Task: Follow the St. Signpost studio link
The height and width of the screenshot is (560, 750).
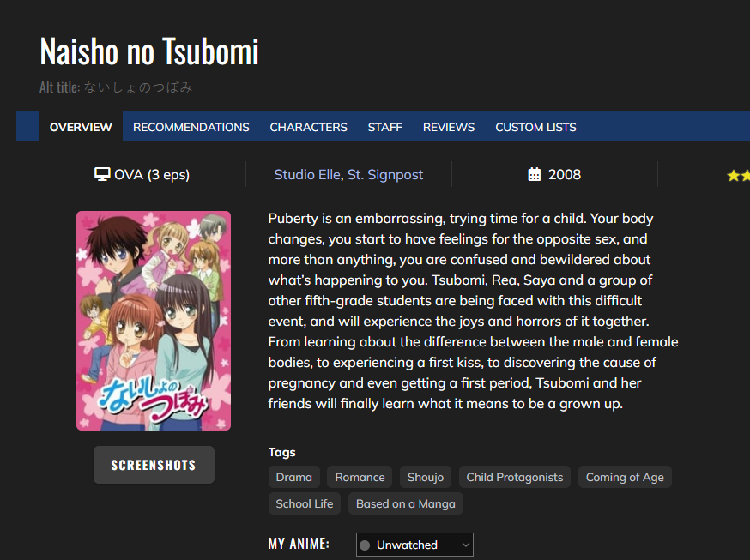Action: 385,175
